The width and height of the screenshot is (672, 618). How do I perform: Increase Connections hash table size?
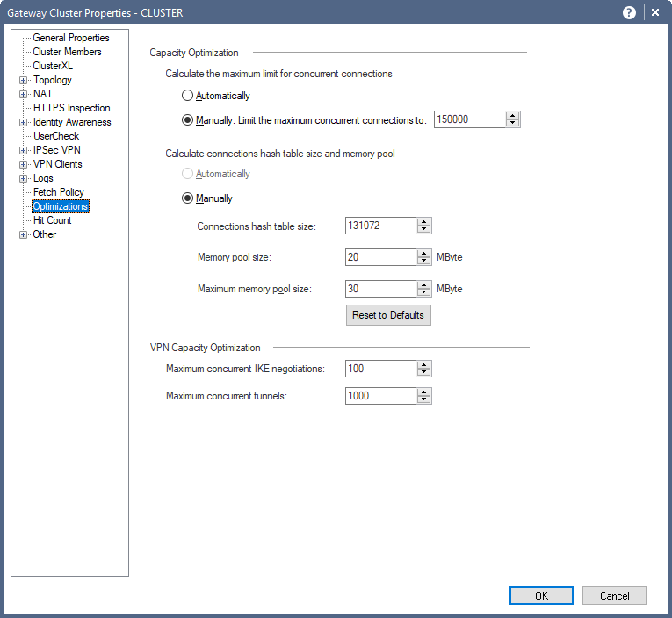coord(424,222)
